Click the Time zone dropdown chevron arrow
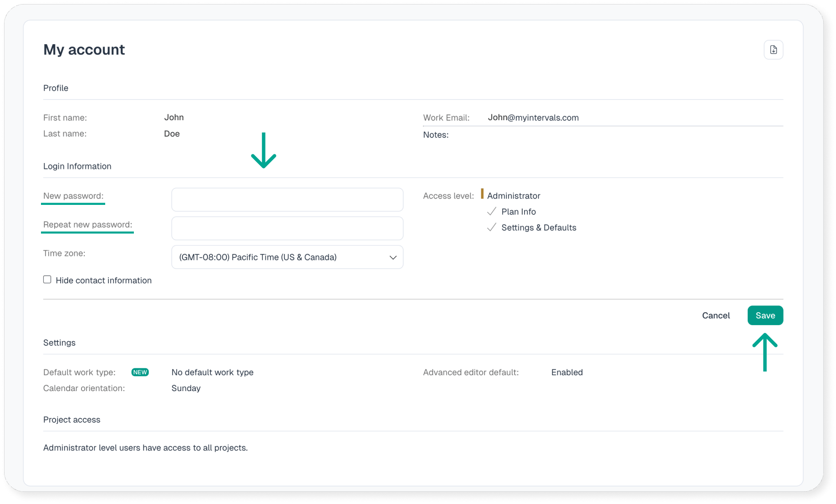The width and height of the screenshot is (836, 504). [393, 258]
